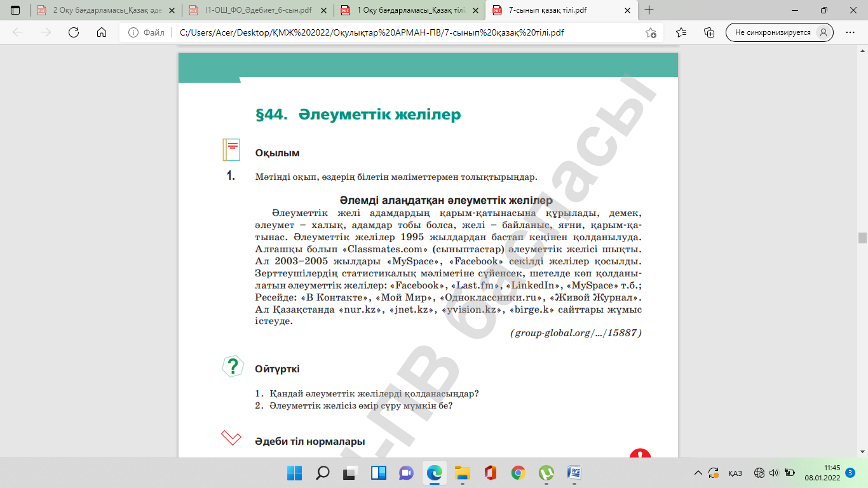Close the '!1-ОШ_ФО_Әдебиет_6-сын.pdf' tab
This screenshot has height=488, width=868.
[323, 10]
